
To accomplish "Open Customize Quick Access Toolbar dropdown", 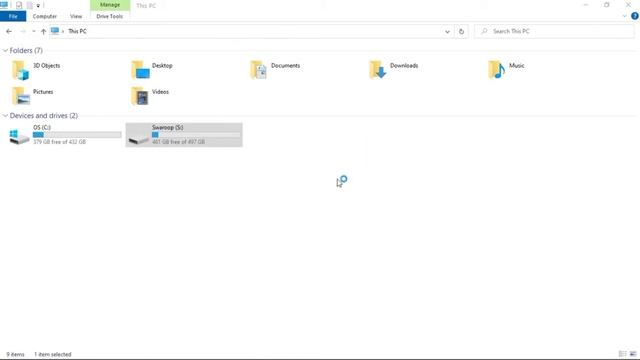I will coord(38,6).
